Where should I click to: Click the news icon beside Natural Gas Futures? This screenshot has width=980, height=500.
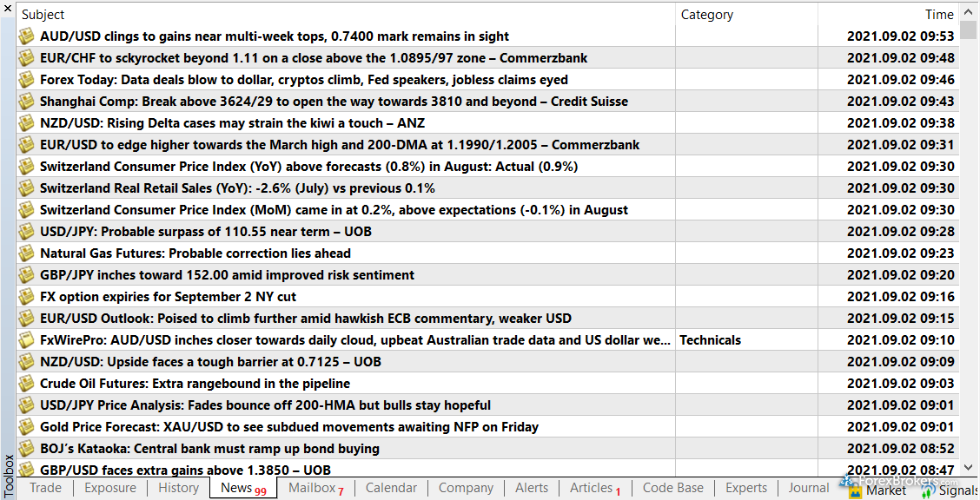pos(27,253)
